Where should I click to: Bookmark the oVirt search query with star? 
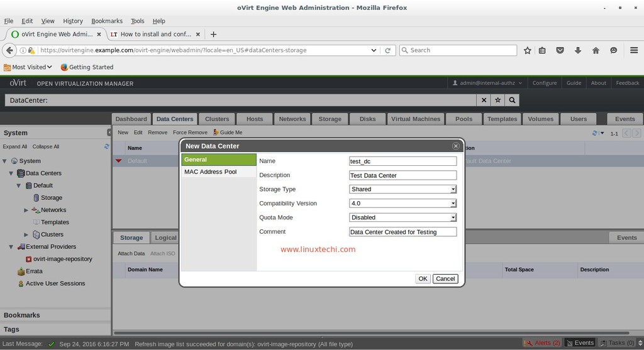498,100
